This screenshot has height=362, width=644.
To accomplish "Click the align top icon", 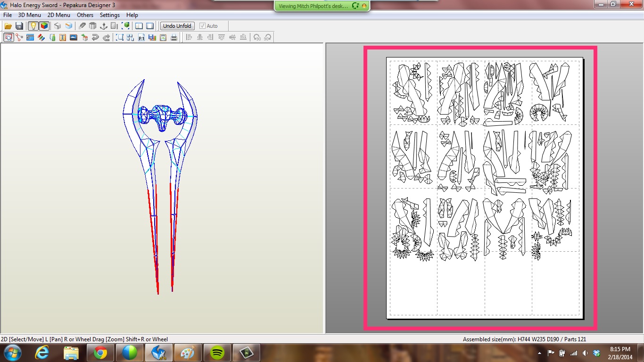I will coord(222,37).
